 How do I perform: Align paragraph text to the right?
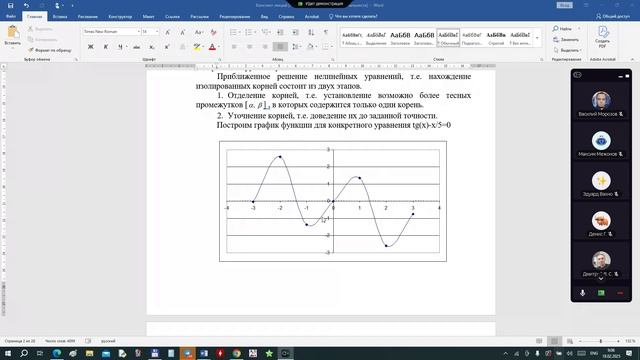(x=265, y=47)
